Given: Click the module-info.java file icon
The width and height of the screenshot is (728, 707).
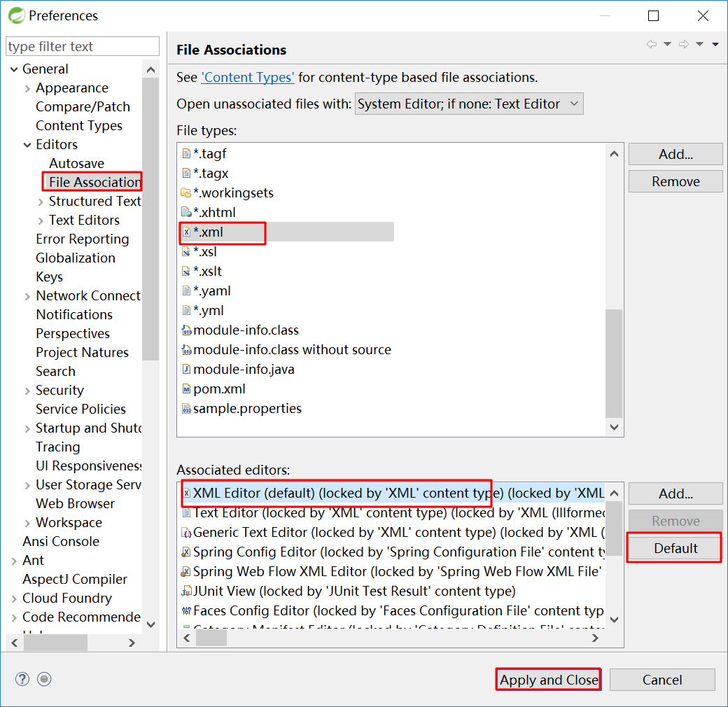Looking at the screenshot, I should [186, 369].
